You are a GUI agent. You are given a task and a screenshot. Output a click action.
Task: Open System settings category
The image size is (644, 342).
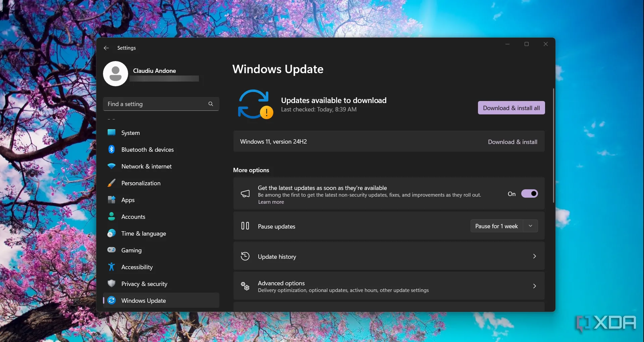130,133
